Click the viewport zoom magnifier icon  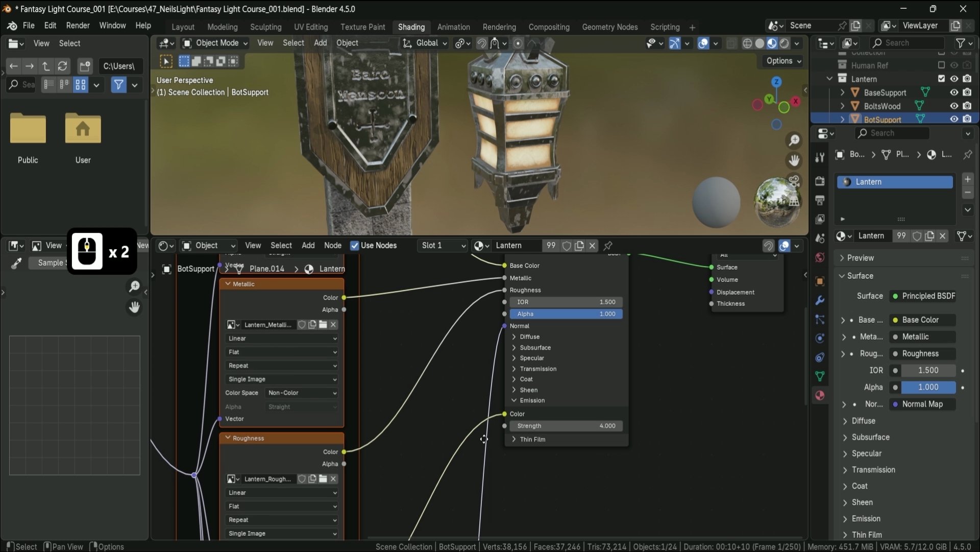pos(794,140)
